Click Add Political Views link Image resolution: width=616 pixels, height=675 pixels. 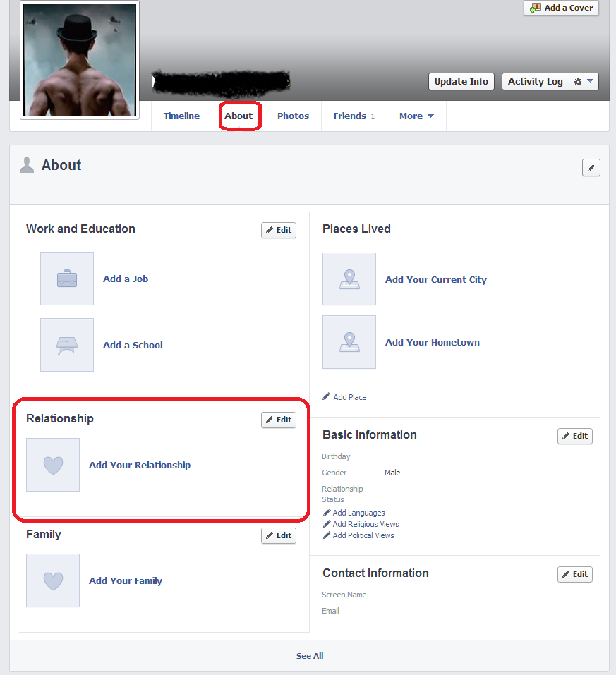[x=359, y=535]
